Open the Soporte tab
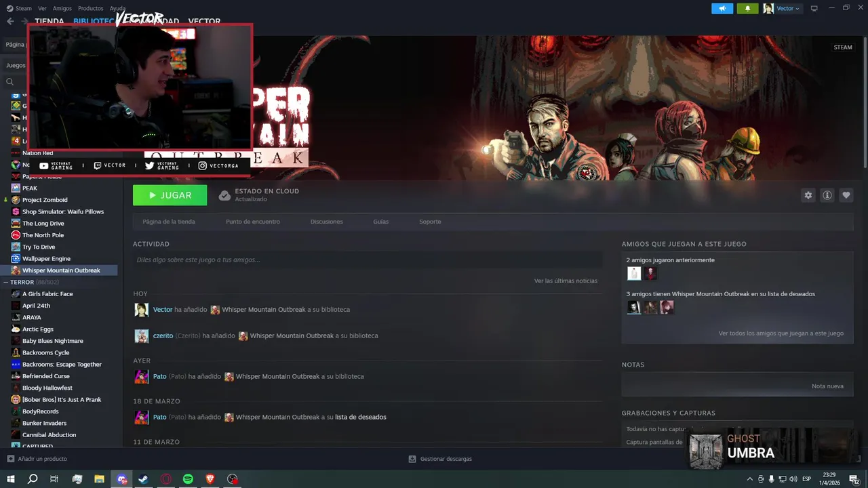This screenshot has width=868, height=488. tap(430, 222)
